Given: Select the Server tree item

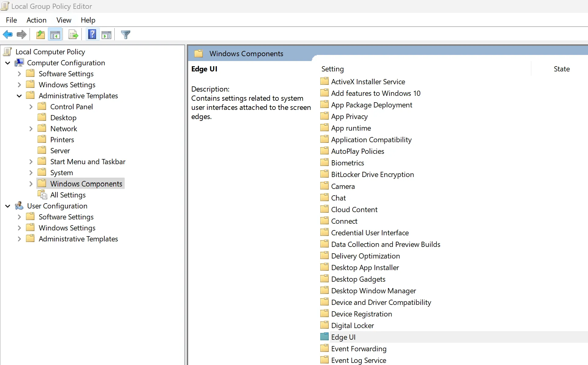Looking at the screenshot, I should (60, 150).
